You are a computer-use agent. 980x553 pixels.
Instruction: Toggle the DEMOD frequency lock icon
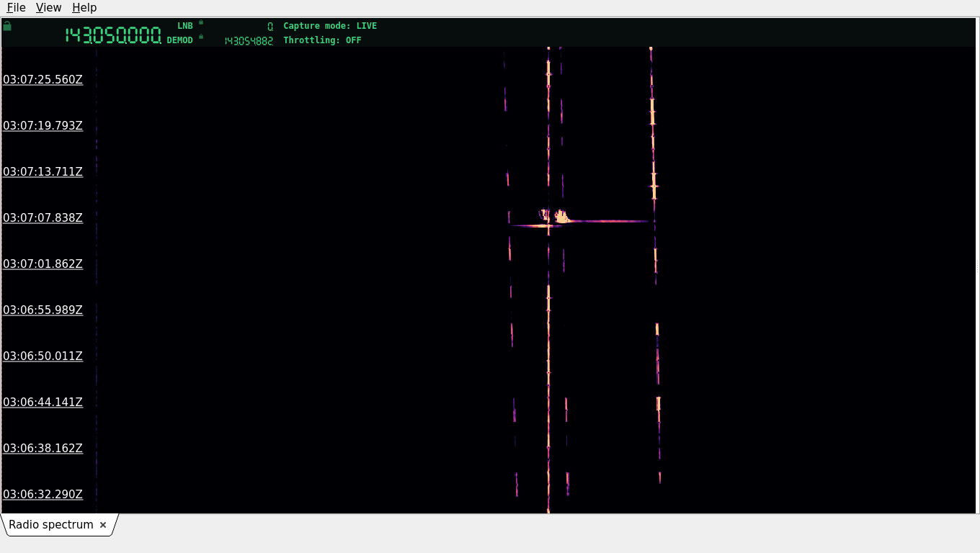pos(201,37)
